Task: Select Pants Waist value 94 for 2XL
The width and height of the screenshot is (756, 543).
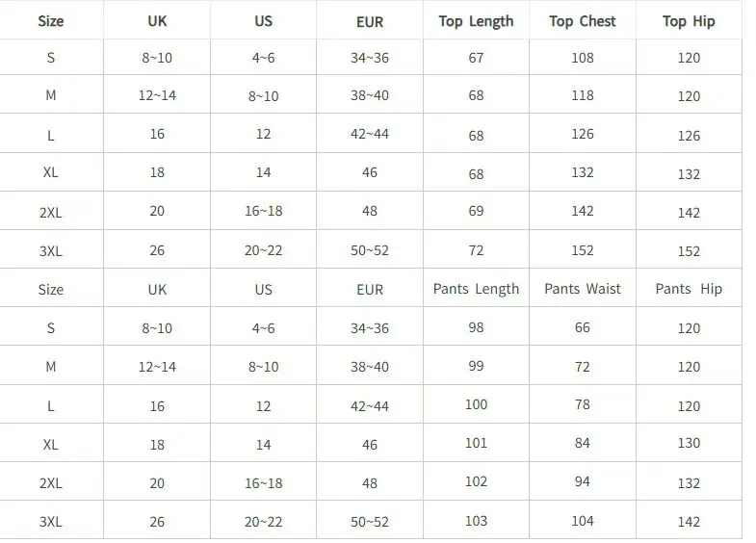Action: tap(583, 481)
